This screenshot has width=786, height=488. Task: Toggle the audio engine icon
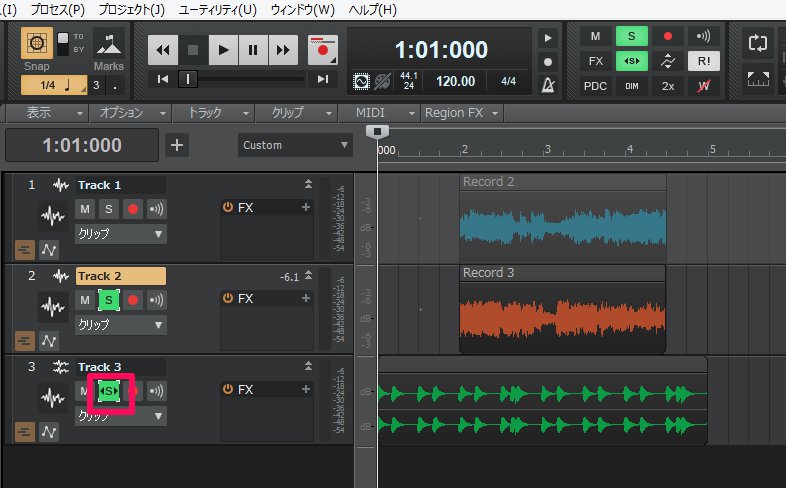[x=361, y=81]
